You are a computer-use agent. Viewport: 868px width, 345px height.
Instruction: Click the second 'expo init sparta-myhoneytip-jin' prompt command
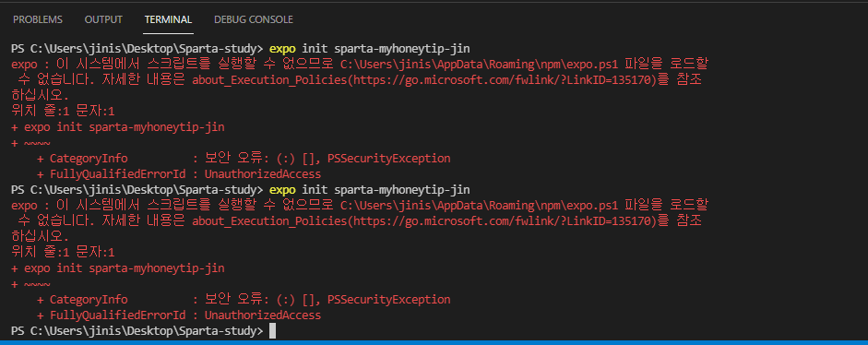[x=369, y=190]
